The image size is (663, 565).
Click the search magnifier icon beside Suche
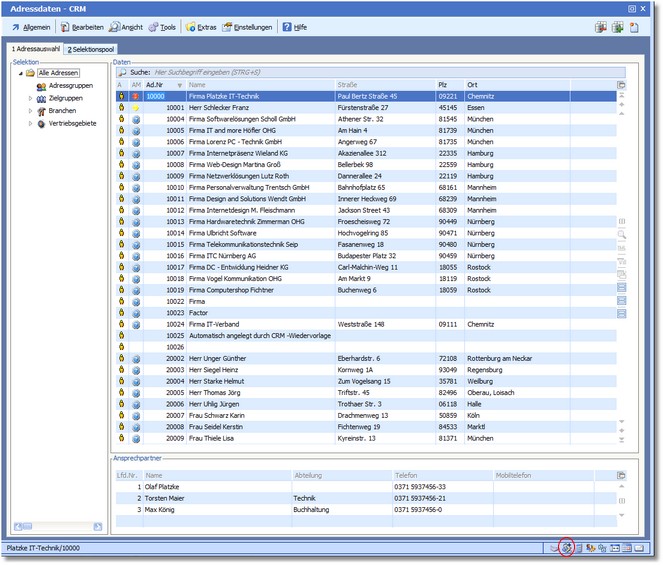pos(121,72)
